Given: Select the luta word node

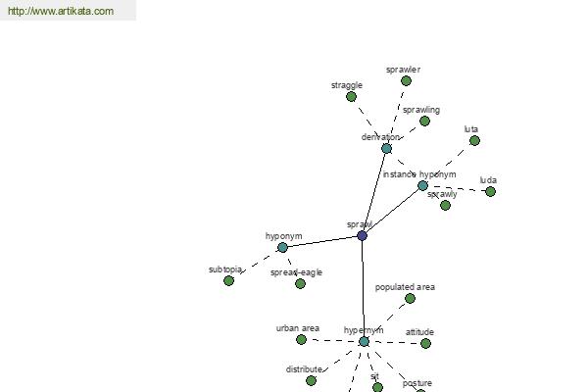Looking at the screenshot, I should (x=474, y=140).
